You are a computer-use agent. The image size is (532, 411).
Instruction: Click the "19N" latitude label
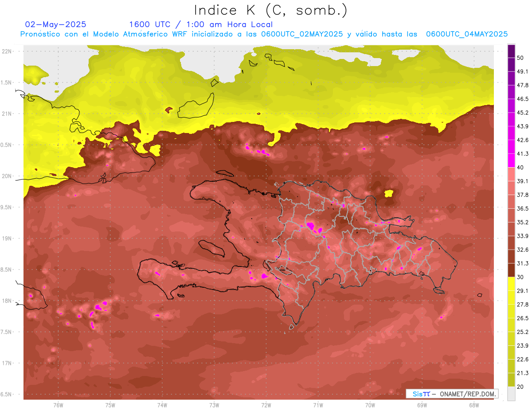click(8, 239)
